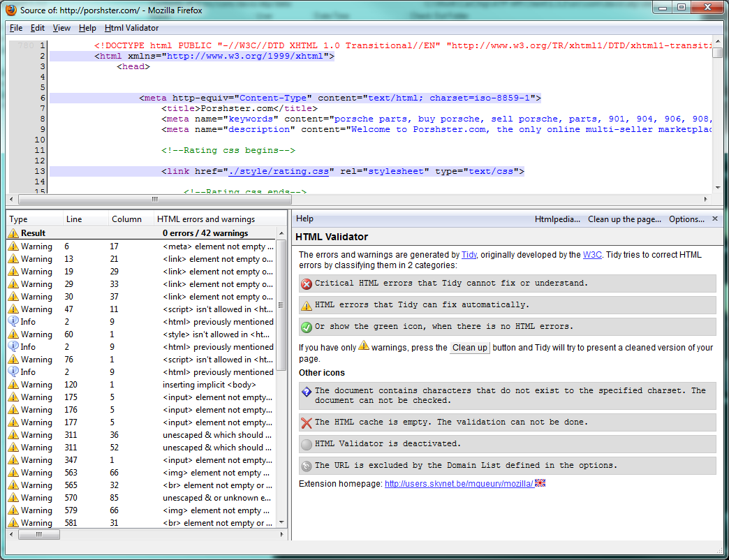This screenshot has height=560, width=729.
Task: Click the red X empty cache icon
Action: (307, 422)
